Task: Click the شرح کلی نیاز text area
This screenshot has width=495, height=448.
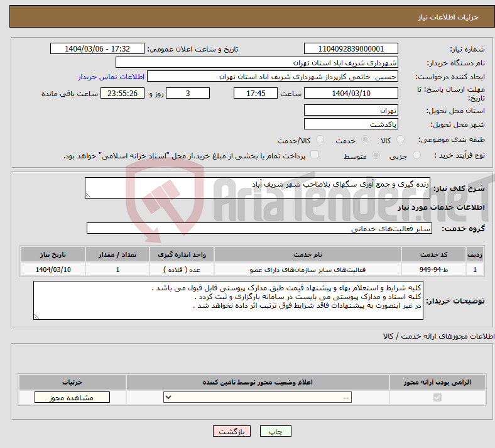Action: (258, 188)
